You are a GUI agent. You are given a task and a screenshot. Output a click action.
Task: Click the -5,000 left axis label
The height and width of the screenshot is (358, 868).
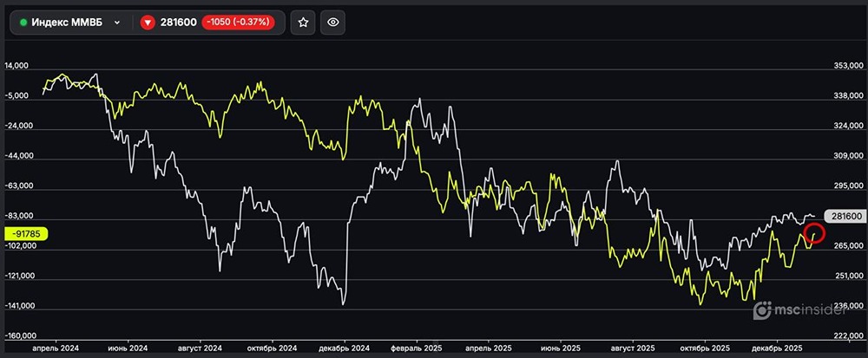tap(16, 96)
